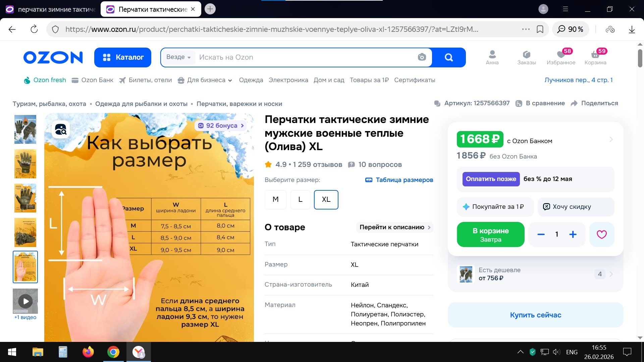Expand the Есть дешевле offers chevron

pyautogui.click(x=611, y=274)
